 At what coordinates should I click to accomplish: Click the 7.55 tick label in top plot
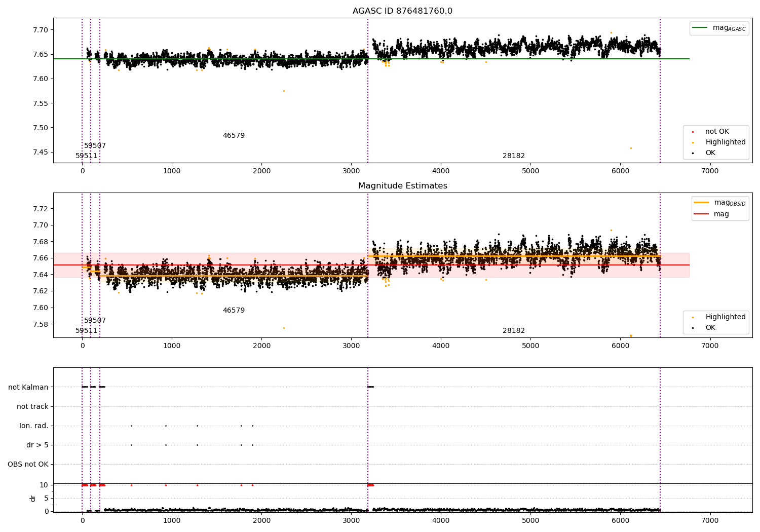[40, 103]
